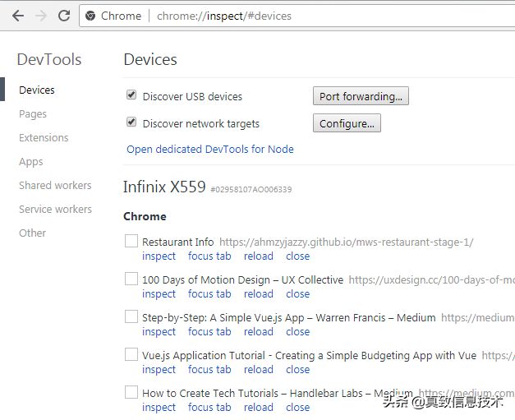Click the browser back arrow

pos(18,16)
